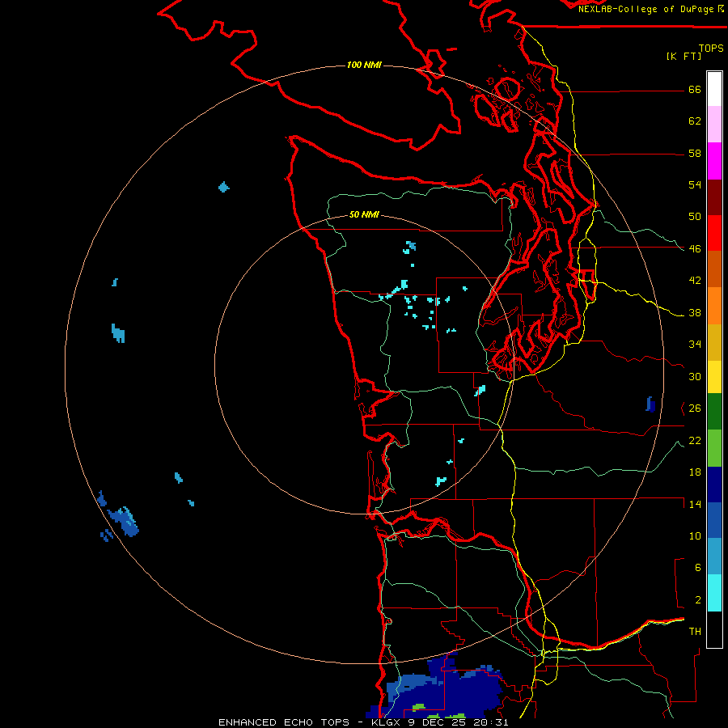Click the 'TOPS' legend title
This screenshot has height=728, width=728.
coord(711,49)
